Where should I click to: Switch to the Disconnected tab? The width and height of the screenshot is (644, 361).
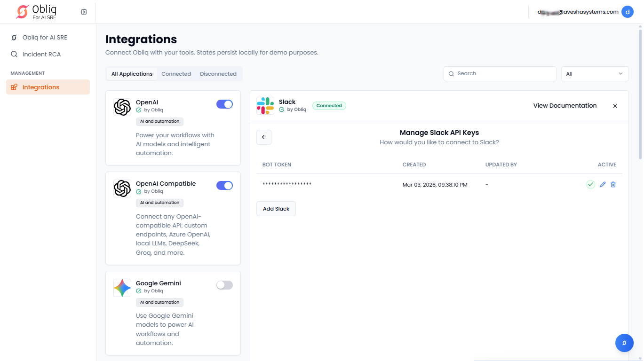(x=218, y=74)
